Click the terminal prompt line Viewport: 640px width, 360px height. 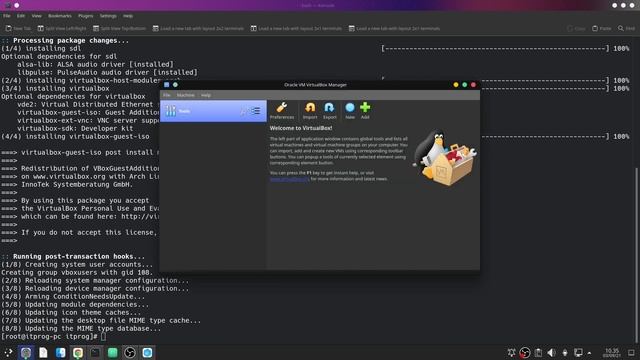click(53, 336)
